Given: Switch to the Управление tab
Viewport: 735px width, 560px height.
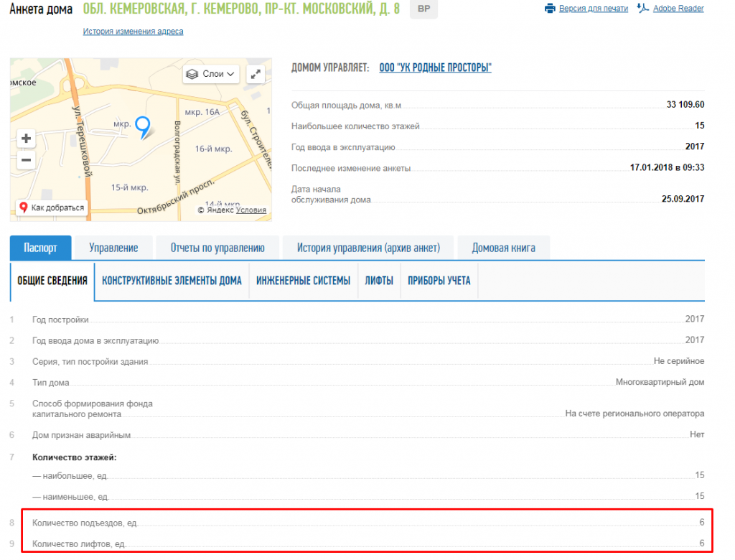Looking at the screenshot, I should point(113,248).
